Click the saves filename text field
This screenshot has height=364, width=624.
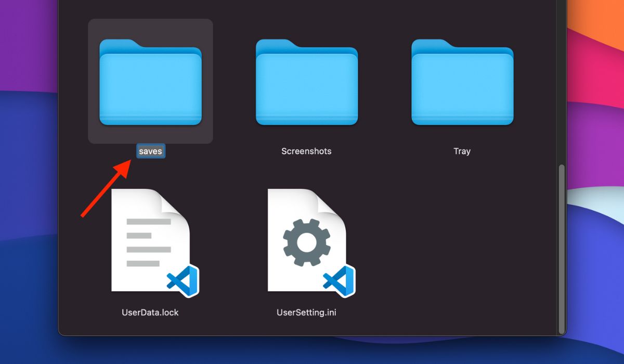[150, 151]
